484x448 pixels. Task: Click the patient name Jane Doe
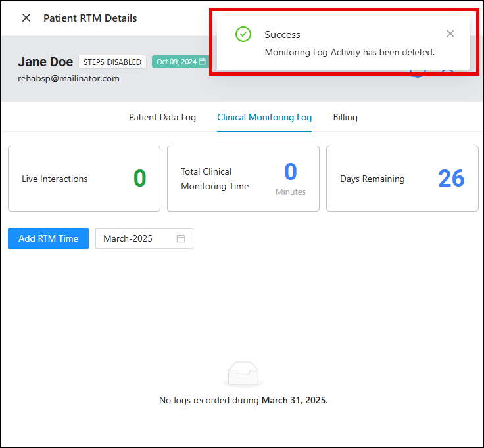(45, 62)
